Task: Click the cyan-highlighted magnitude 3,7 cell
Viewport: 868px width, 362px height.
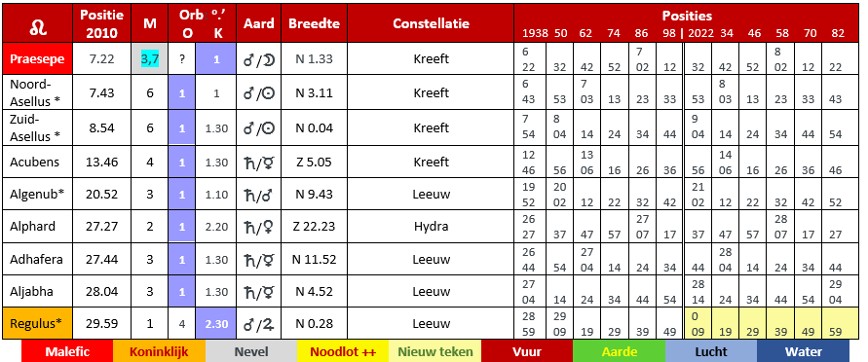Action: click(149, 58)
